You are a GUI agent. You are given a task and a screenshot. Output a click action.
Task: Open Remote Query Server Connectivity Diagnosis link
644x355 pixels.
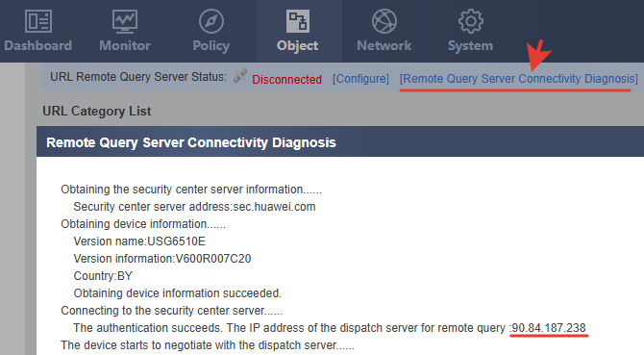tap(519, 79)
